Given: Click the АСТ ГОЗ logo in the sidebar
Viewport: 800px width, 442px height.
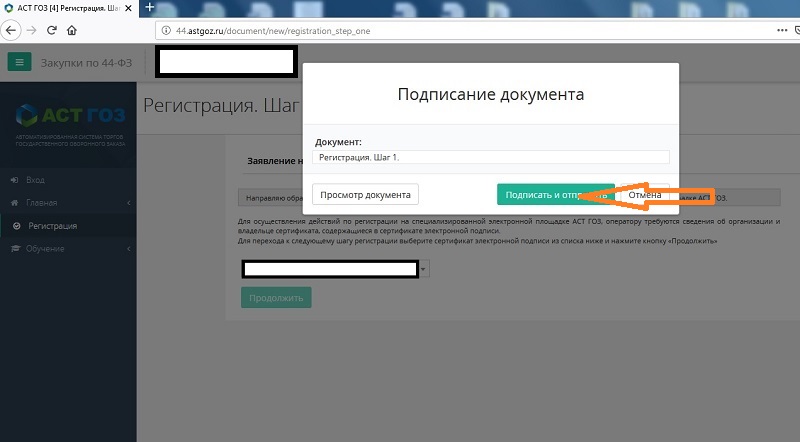Looking at the screenshot, I should (x=70, y=115).
